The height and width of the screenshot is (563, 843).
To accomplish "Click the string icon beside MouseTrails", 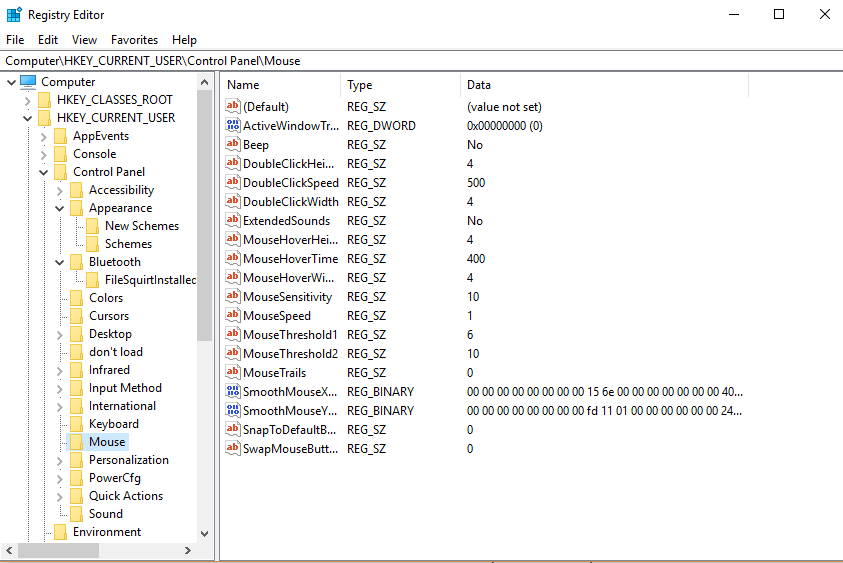I will (x=233, y=372).
